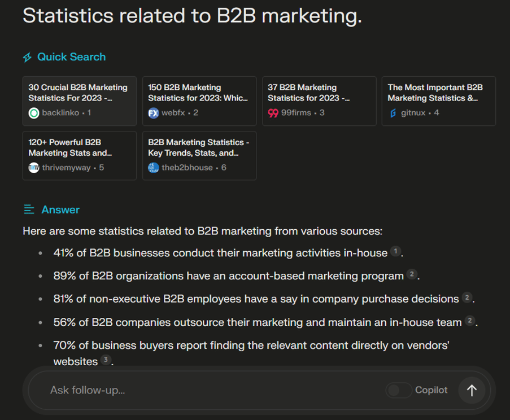The width and height of the screenshot is (510, 420).
Task: Open the 30 Crucial B2B Marketing Statistics source
Action: tap(79, 100)
